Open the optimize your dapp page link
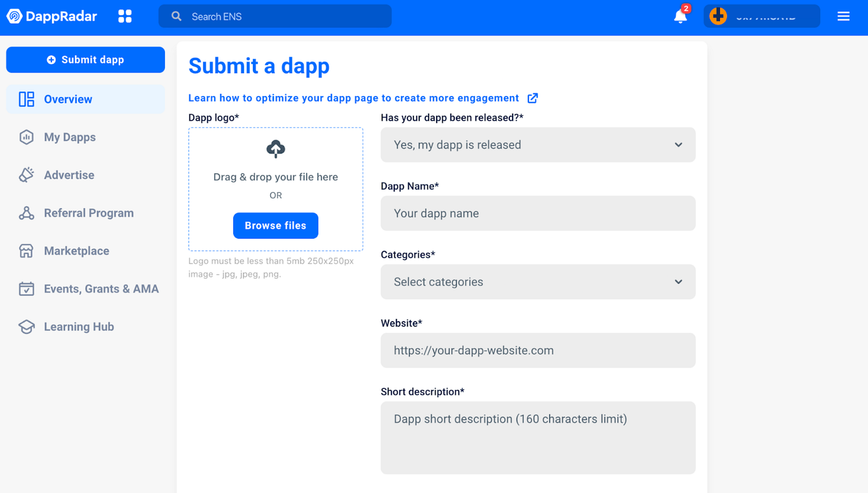Screen dimensions: 868x493 pyautogui.click(x=354, y=98)
